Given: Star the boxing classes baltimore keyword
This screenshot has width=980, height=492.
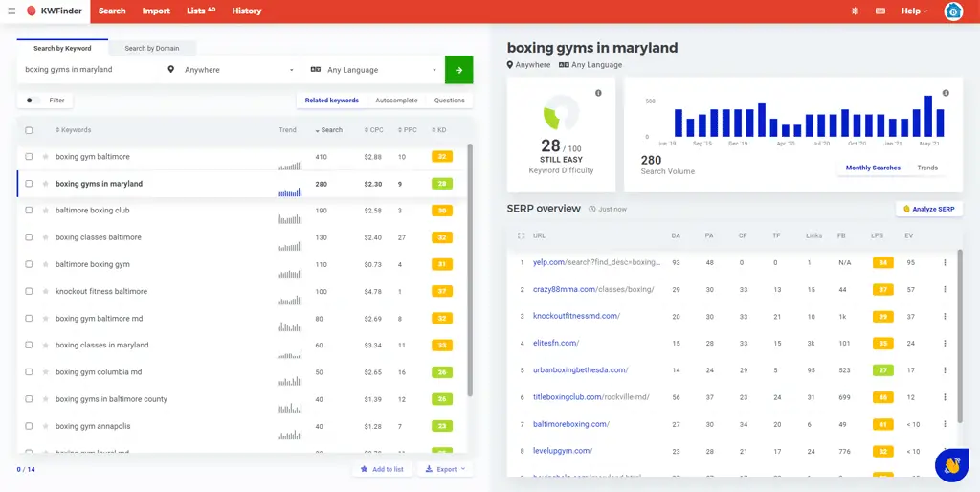Looking at the screenshot, I should click(46, 237).
